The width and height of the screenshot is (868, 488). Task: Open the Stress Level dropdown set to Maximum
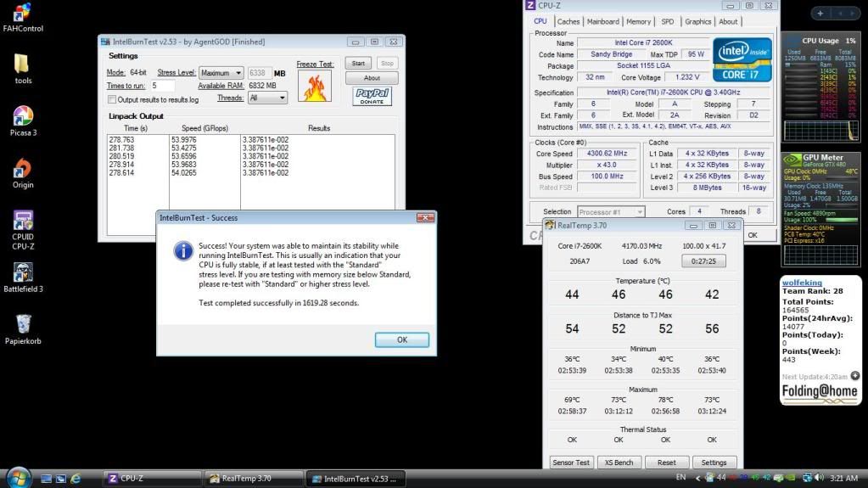click(221, 73)
